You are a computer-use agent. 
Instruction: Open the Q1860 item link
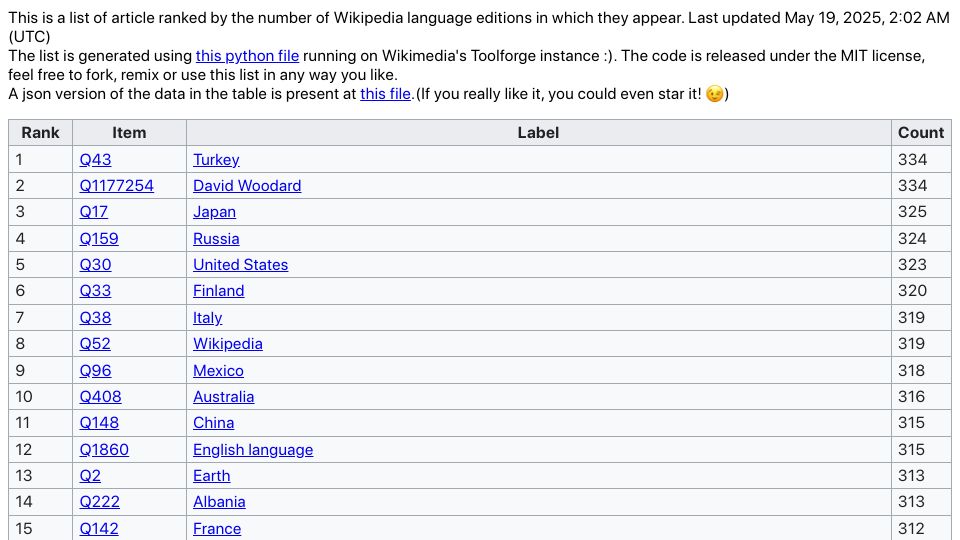(x=104, y=449)
